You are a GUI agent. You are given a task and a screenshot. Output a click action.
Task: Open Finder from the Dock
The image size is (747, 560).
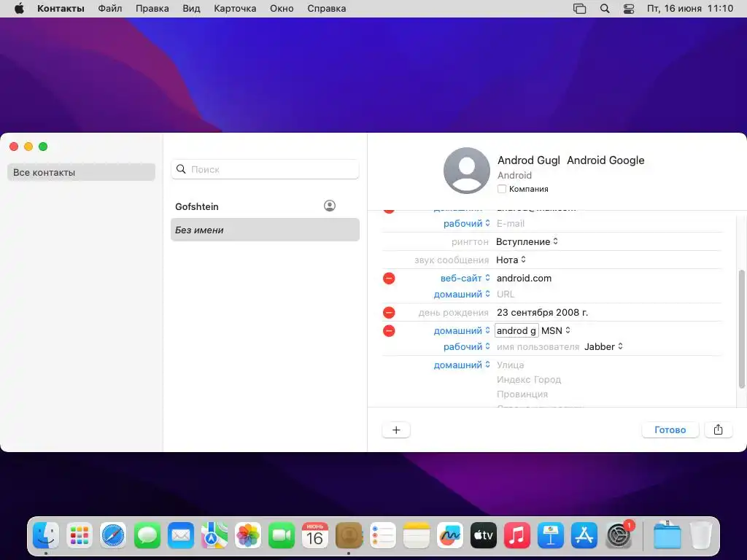[x=46, y=535]
